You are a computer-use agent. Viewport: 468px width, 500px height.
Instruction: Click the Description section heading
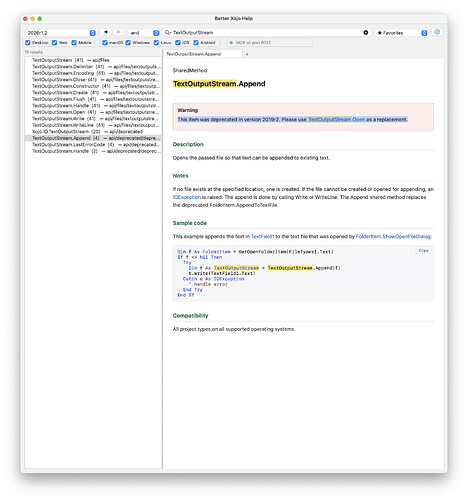click(x=188, y=144)
